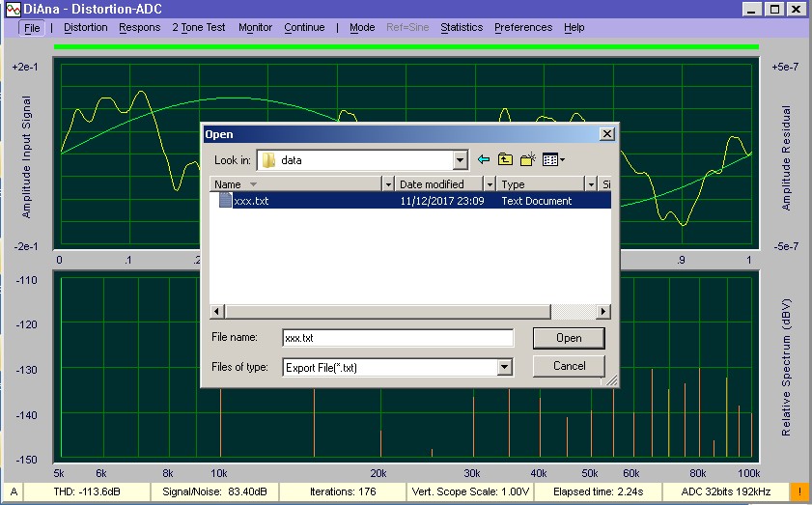The width and height of the screenshot is (812, 505).
Task: Click the Cancel button in dialog
Action: (569, 366)
